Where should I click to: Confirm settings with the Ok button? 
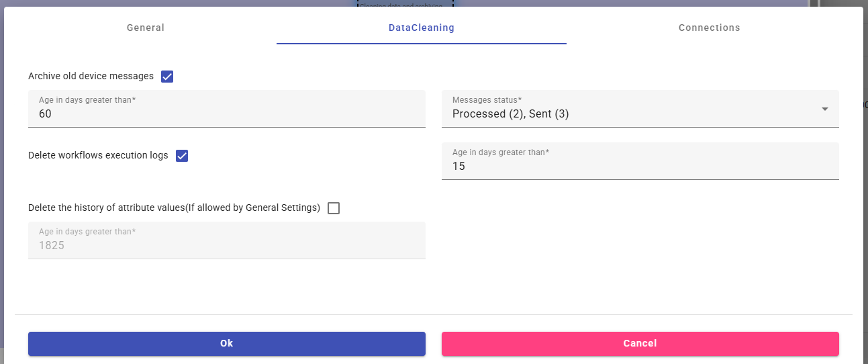[226, 343]
